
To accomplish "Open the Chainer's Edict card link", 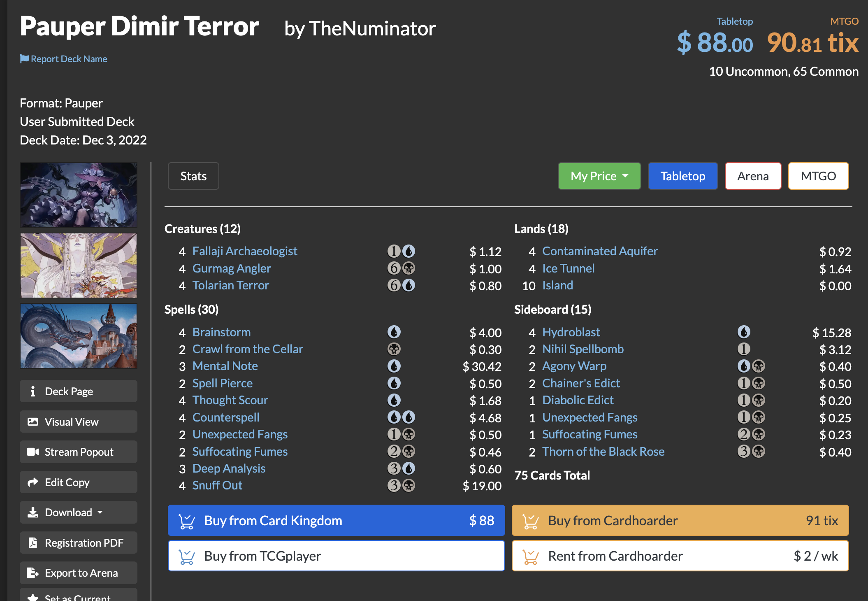I will click(581, 383).
